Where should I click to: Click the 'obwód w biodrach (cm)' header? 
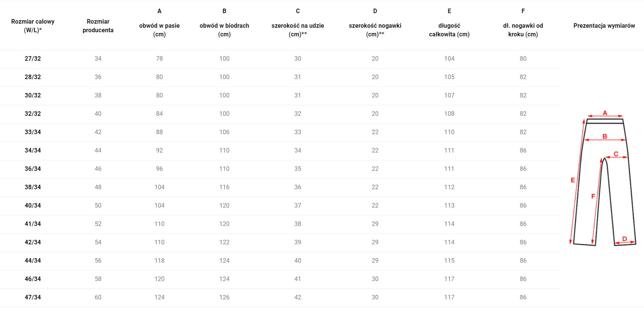click(224, 30)
